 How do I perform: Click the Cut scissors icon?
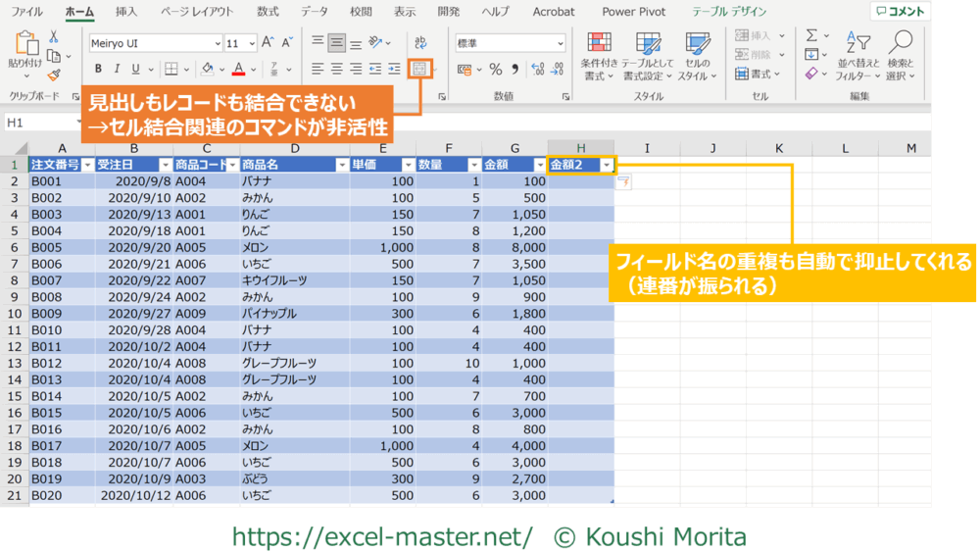[x=54, y=37]
